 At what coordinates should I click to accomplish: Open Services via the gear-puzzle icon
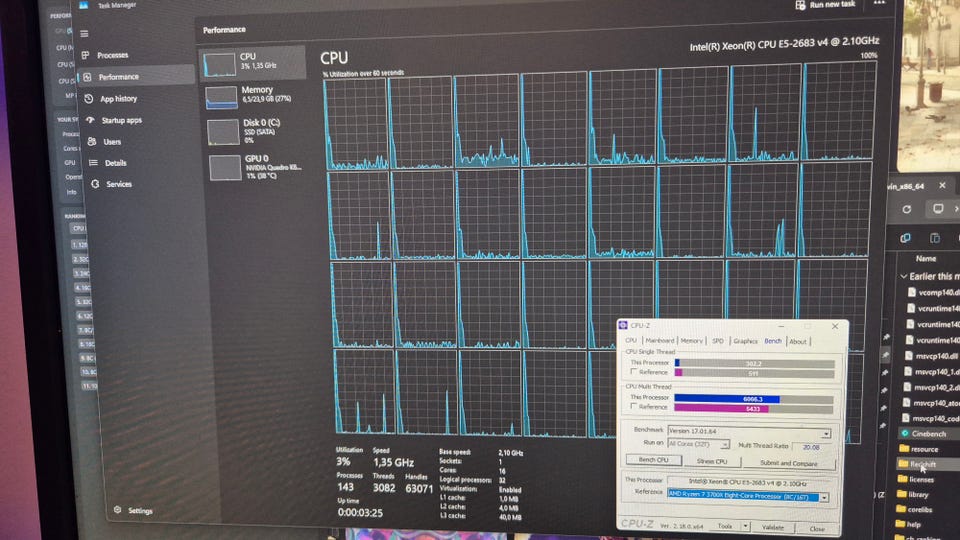tap(95, 184)
